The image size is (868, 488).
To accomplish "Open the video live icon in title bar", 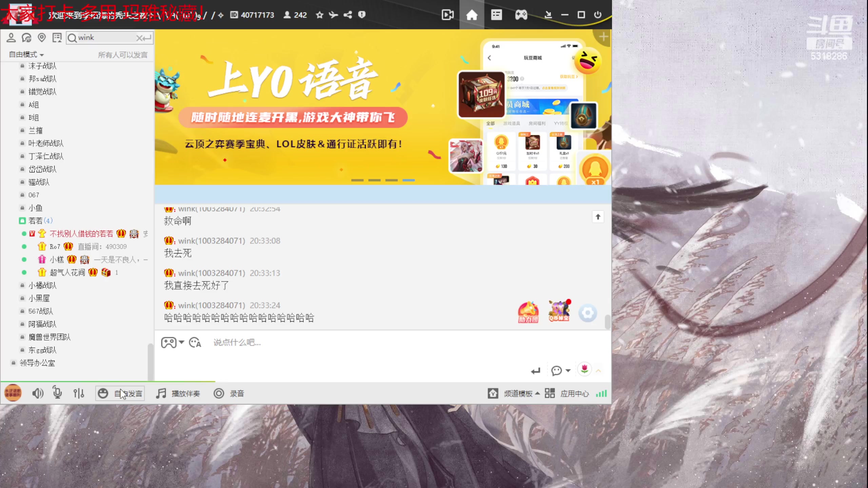I will [x=448, y=15].
